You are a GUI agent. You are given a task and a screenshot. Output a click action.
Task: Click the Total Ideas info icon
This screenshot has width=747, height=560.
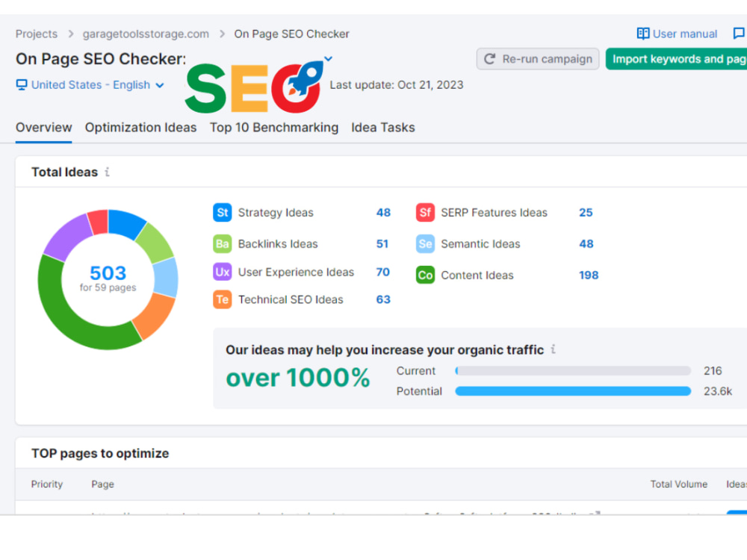[107, 172]
